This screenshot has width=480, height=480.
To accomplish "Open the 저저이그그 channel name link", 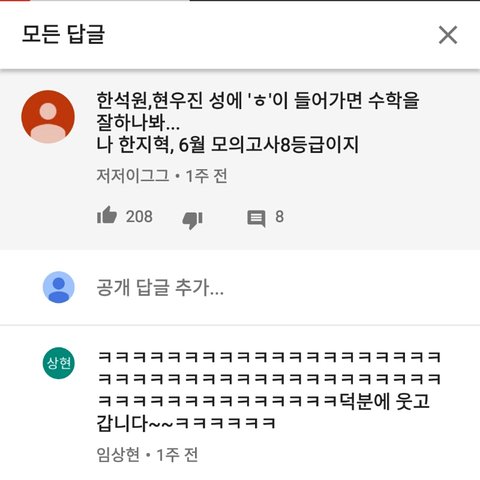I will tap(133, 176).
